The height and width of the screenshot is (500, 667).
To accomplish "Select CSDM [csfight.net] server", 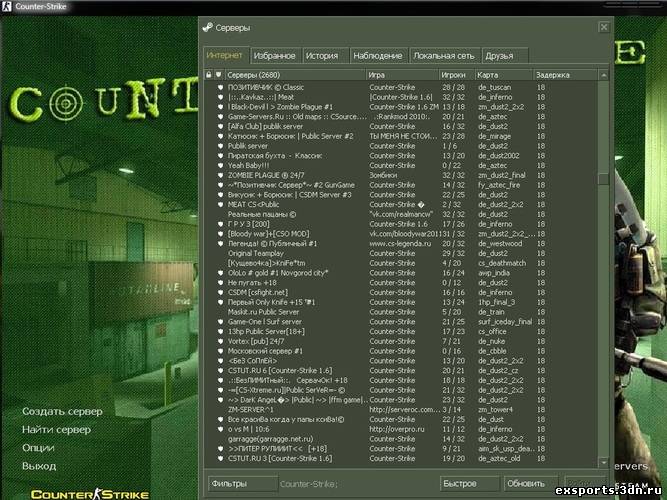I will pos(401,292).
